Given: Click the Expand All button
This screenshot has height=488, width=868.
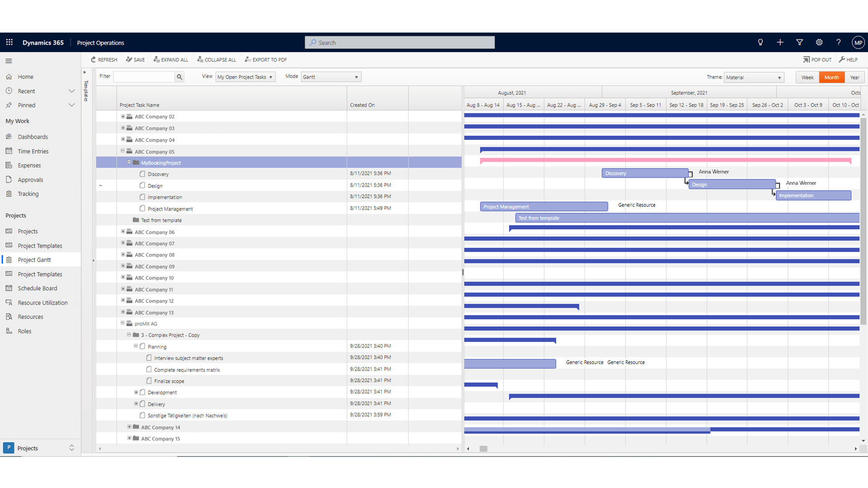Looking at the screenshot, I should tap(171, 59).
